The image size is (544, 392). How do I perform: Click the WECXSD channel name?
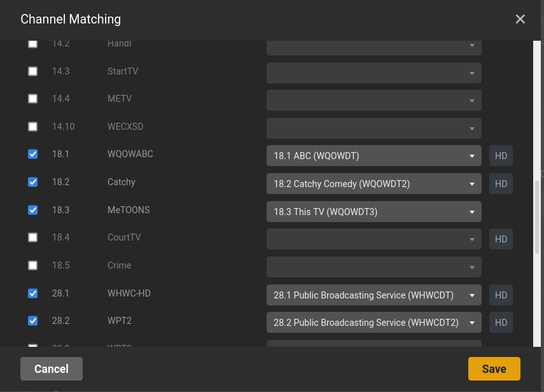(125, 127)
